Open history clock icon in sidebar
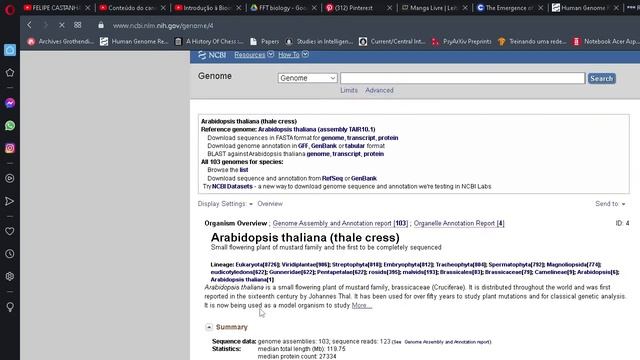 pyautogui.click(x=10, y=254)
